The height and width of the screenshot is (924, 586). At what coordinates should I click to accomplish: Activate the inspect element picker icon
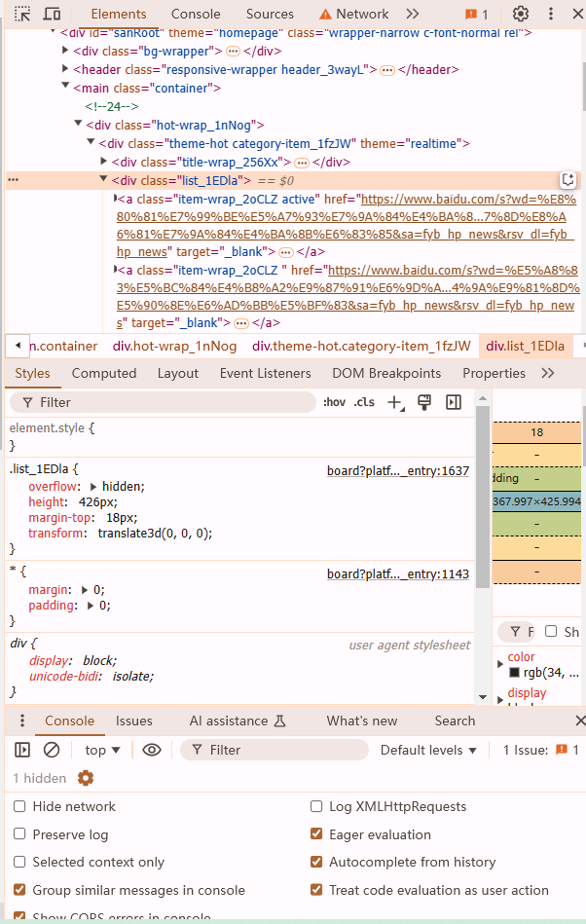(21, 15)
